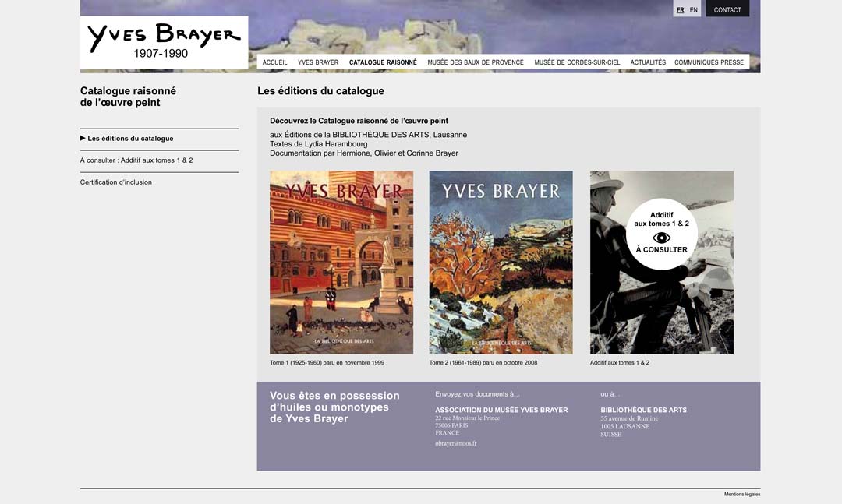842x504 pixels.
Task: Click the 75006 PARIS address line
Action: point(451,425)
